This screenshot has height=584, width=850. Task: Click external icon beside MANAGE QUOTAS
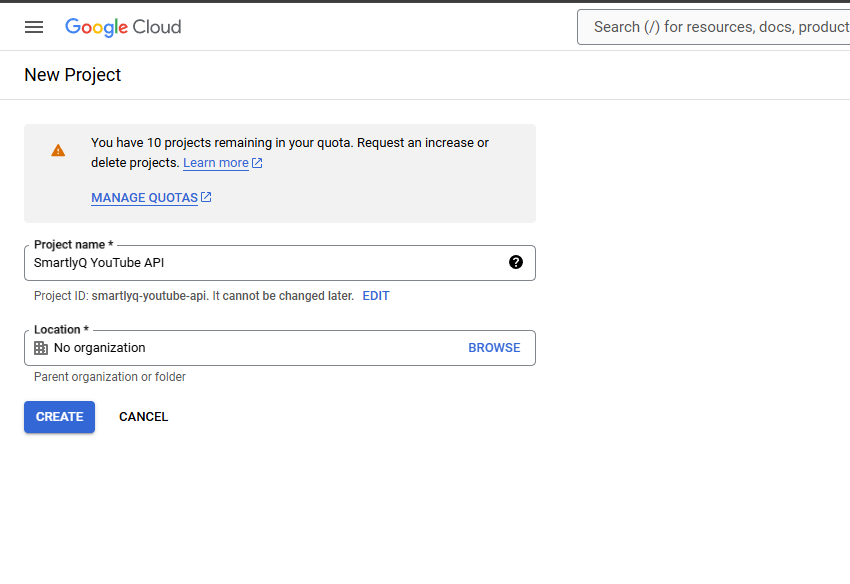point(206,197)
